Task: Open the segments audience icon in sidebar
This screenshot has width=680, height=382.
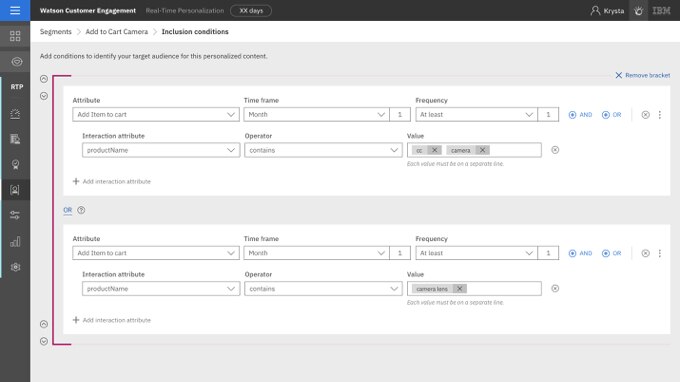Action: 15,190
